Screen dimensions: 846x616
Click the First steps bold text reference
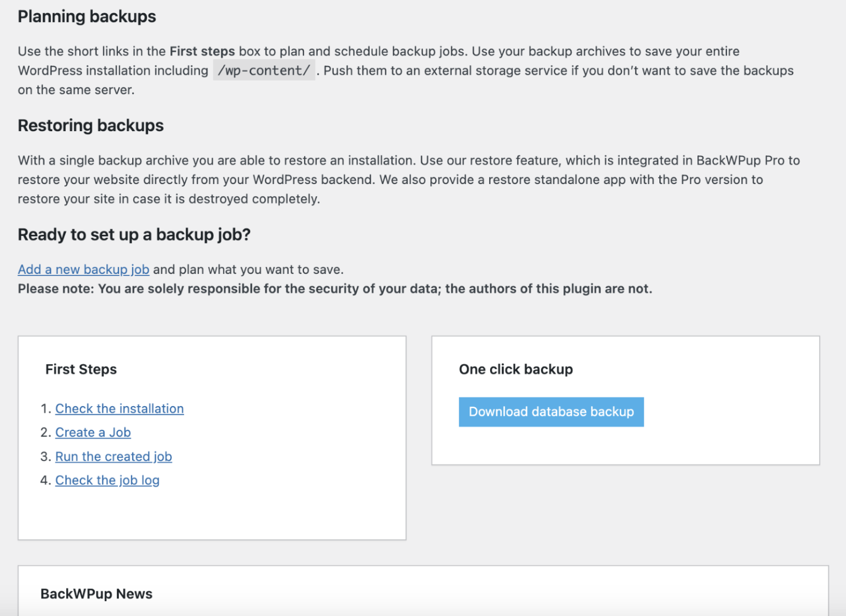(202, 51)
